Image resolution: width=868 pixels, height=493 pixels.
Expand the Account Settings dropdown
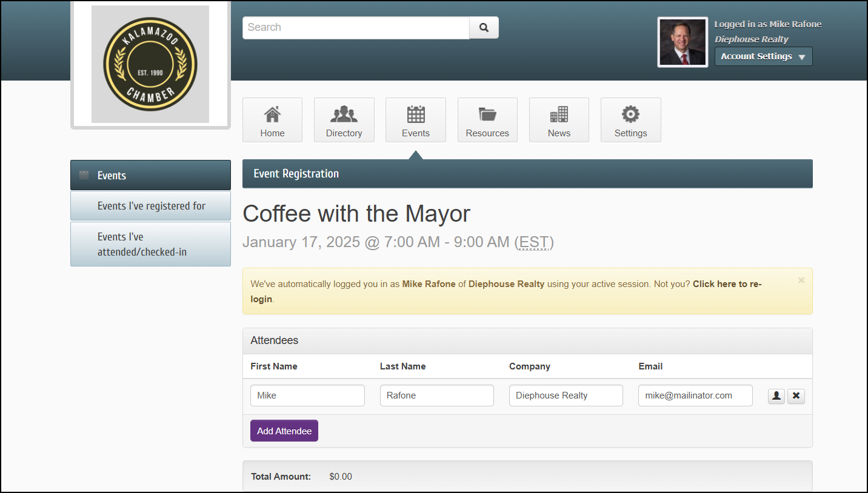pos(763,56)
